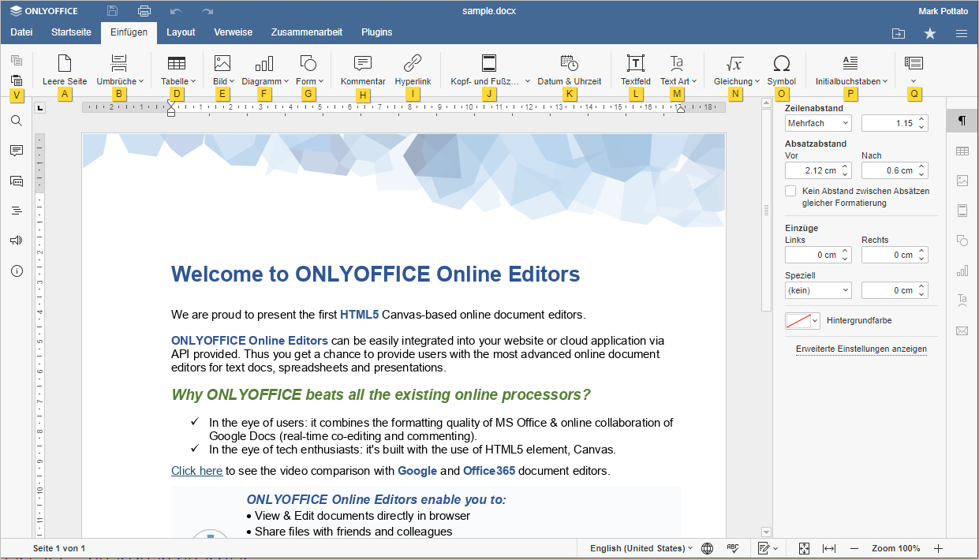Open the Zeilenabstand Mehrfach dropdown
Image resolution: width=979 pixels, height=560 pixels.
point(818,123)
